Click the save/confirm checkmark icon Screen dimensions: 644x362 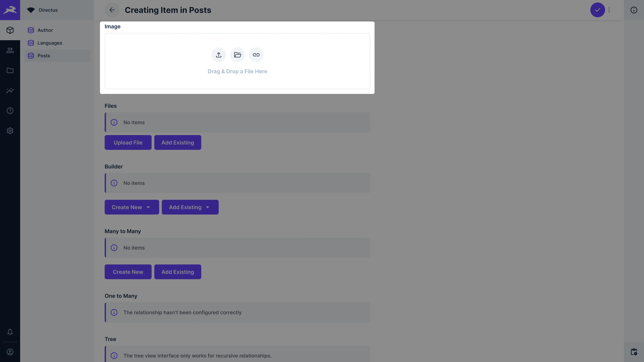point(598,10)
